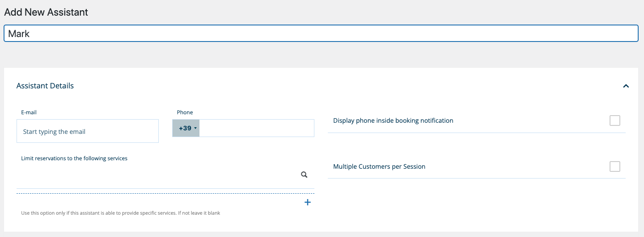The height and width of the screenshot is (237, 644).
Task: Open the limit reservations services selector
Action: click(157, 175)
